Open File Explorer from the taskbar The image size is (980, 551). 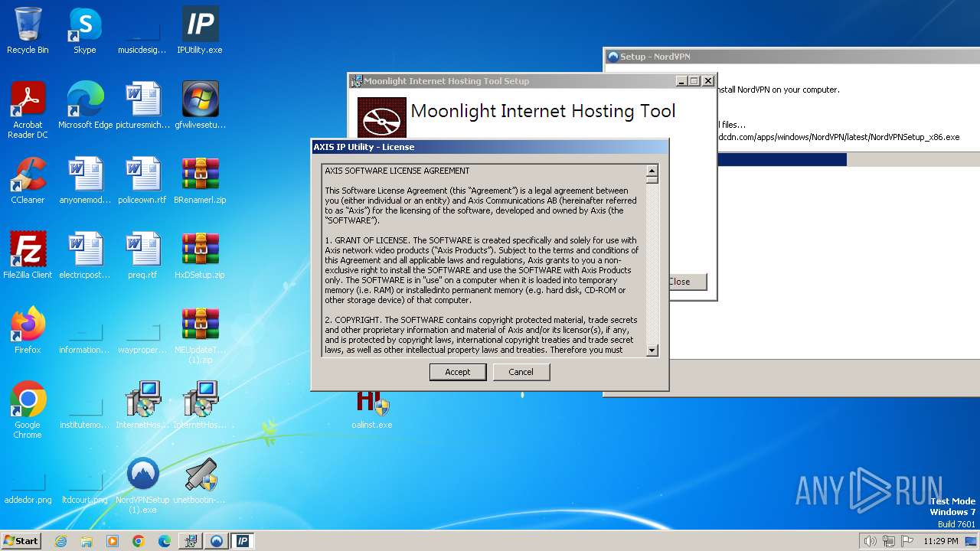tap(87, 541)
